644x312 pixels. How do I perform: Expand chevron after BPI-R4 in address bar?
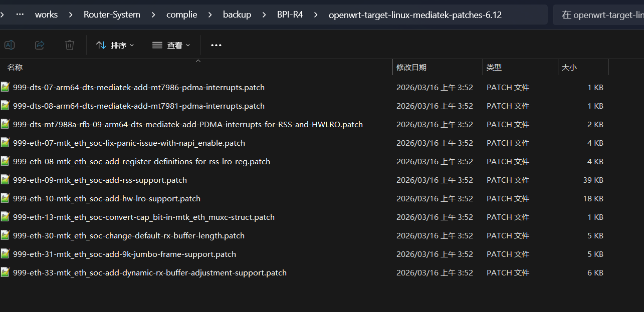pyautogui.click(x=316, y=15)
